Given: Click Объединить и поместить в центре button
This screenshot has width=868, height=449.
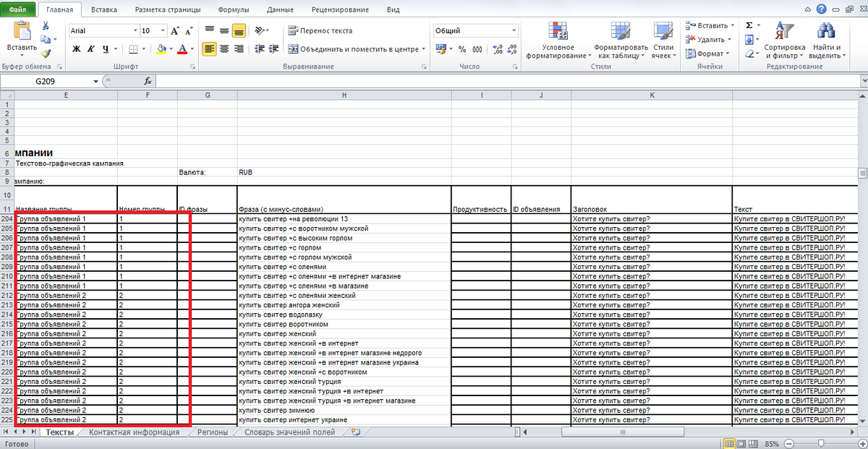Looking at the screenshot, I should click(352, 49).
